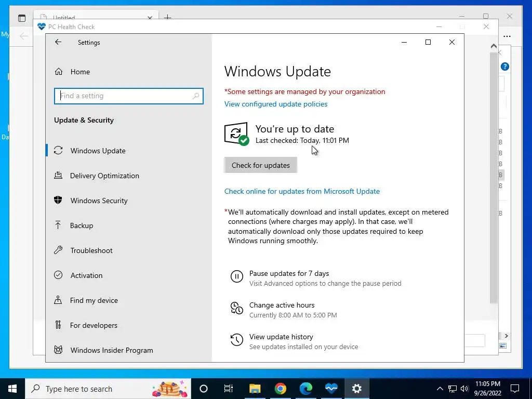The width and height of the screenshot is (532, 399).
Task: Click the Find a setting search box
Action: click(x=129, y=96)
